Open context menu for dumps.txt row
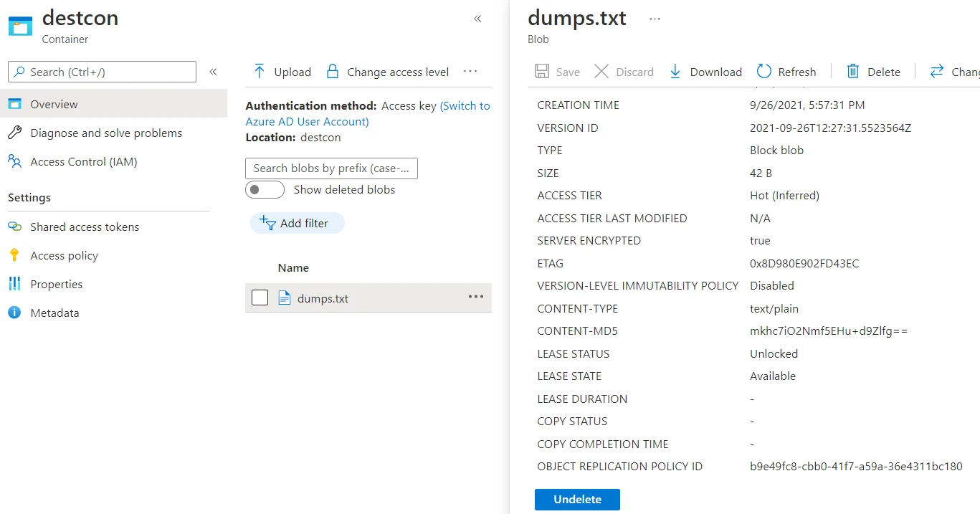980x514 pixels. 476,298
